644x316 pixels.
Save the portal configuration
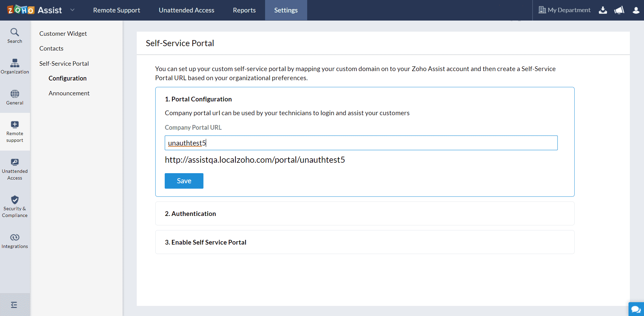[x=184, y=181]
